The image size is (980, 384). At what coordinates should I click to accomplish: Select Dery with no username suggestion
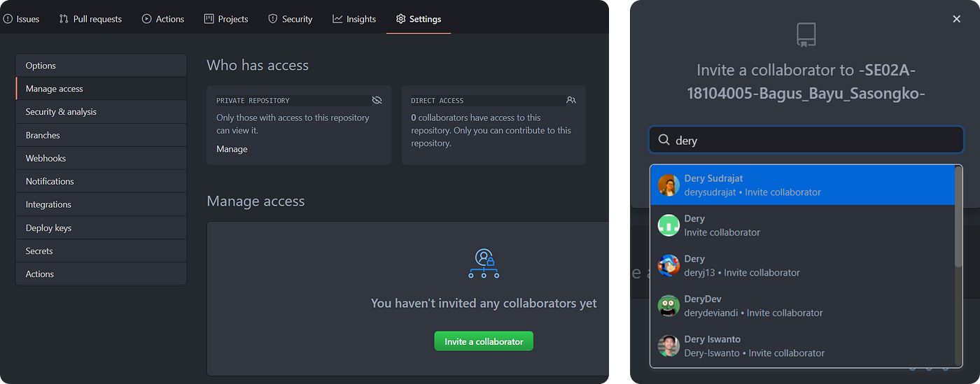point(802,225)
